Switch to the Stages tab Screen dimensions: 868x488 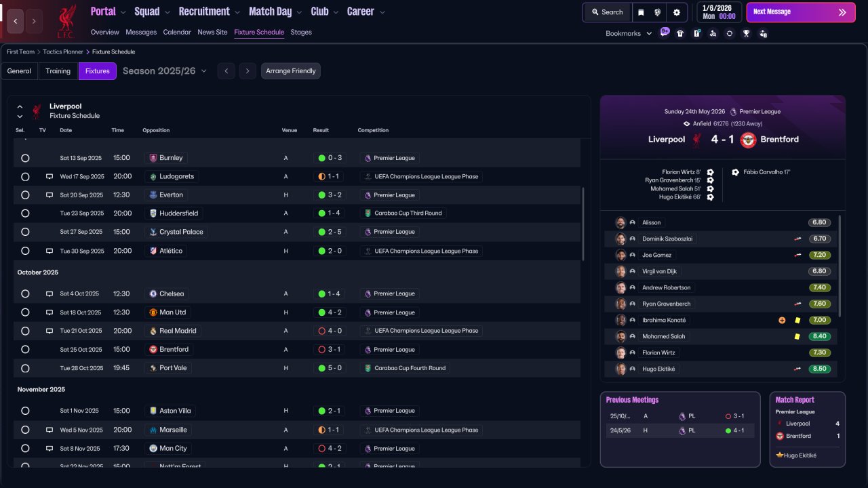[x=301, y=33]
